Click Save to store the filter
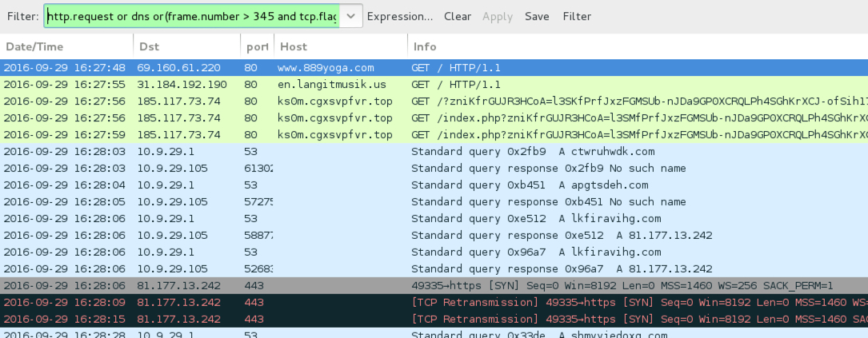Viewport: 868px width, 338px height. click(537, 16)
